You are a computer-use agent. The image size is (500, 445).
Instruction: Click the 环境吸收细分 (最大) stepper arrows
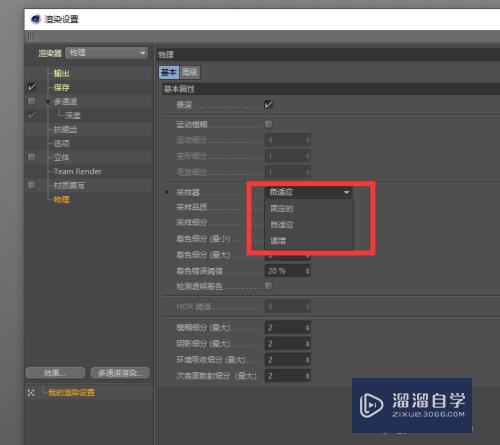point(308,360)
